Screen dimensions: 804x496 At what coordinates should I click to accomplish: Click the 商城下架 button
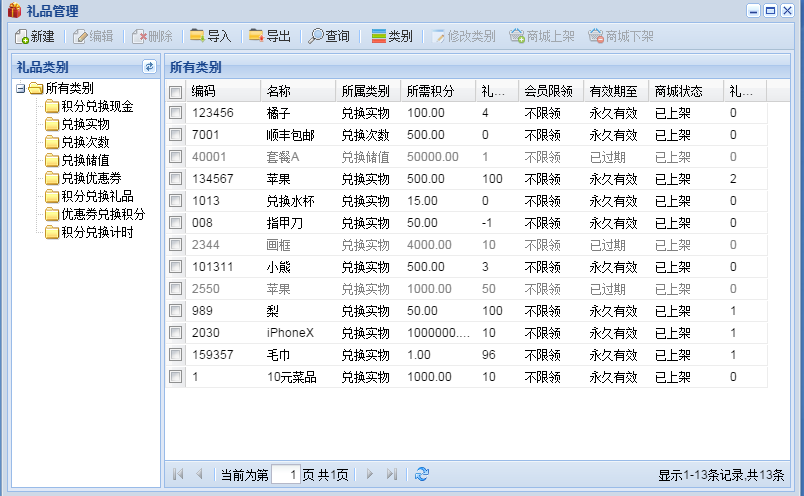[x=621, y=36]
